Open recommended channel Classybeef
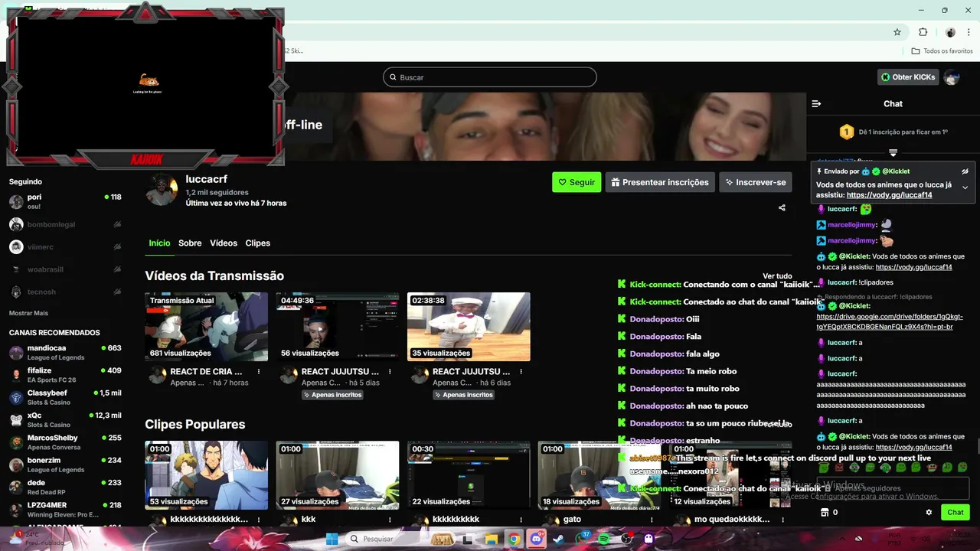Image resolution: width=980 pixels, height=551 pixels. click(65, 397)
